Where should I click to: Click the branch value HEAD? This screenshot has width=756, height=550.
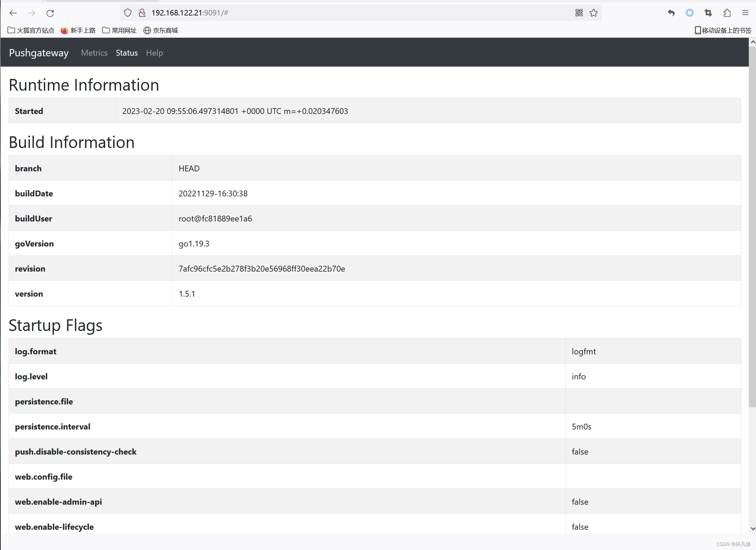click(189, 169)
